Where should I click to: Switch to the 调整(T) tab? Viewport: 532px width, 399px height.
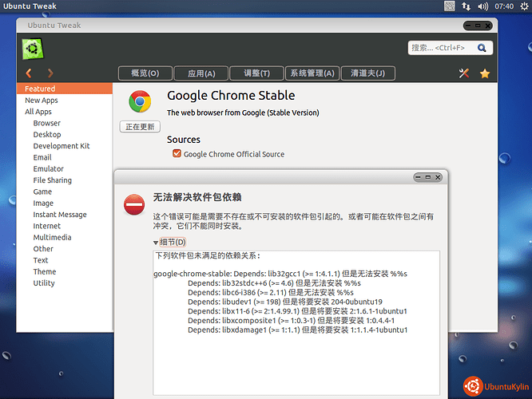pyautogui.click(x=257, y=73)
